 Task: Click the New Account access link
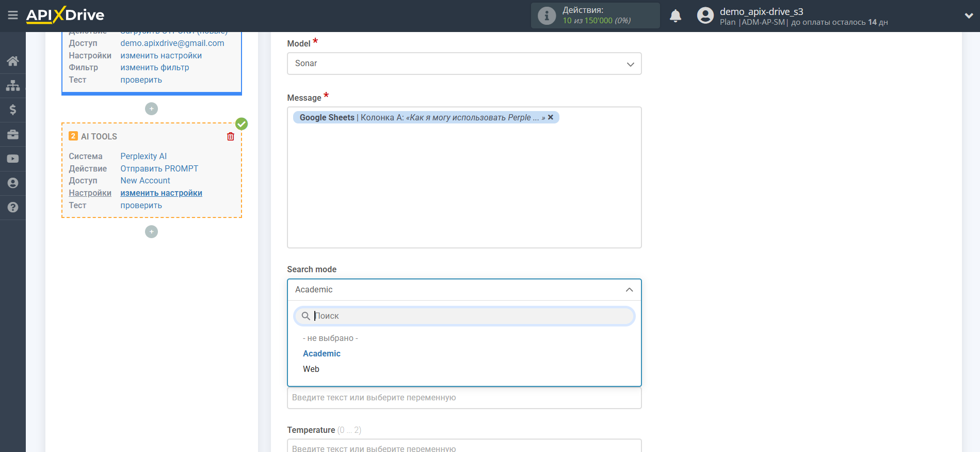pos(145,180)
